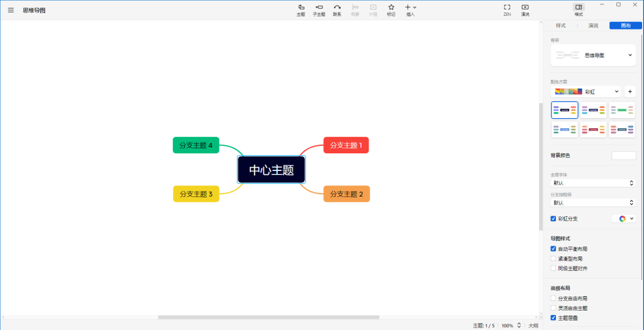Click the plus button beside color scheme
This screenshot has height=330, width=644.
tap(630, 92)
